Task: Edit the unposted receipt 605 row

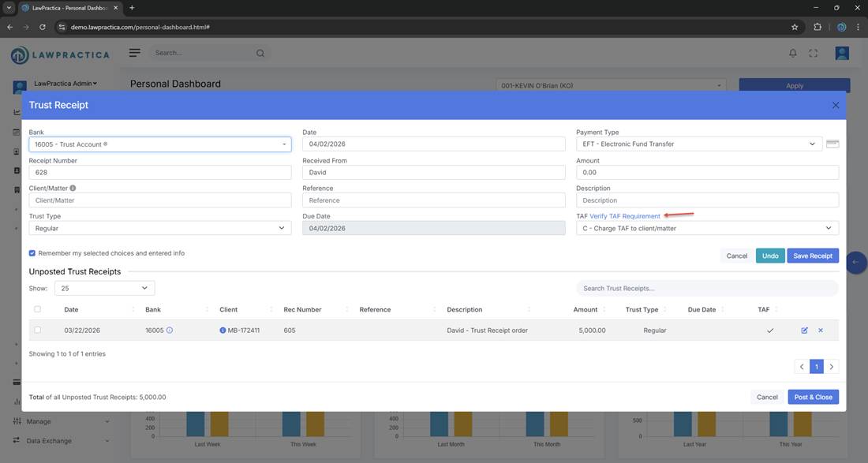Action: click(x=804, y=330)
